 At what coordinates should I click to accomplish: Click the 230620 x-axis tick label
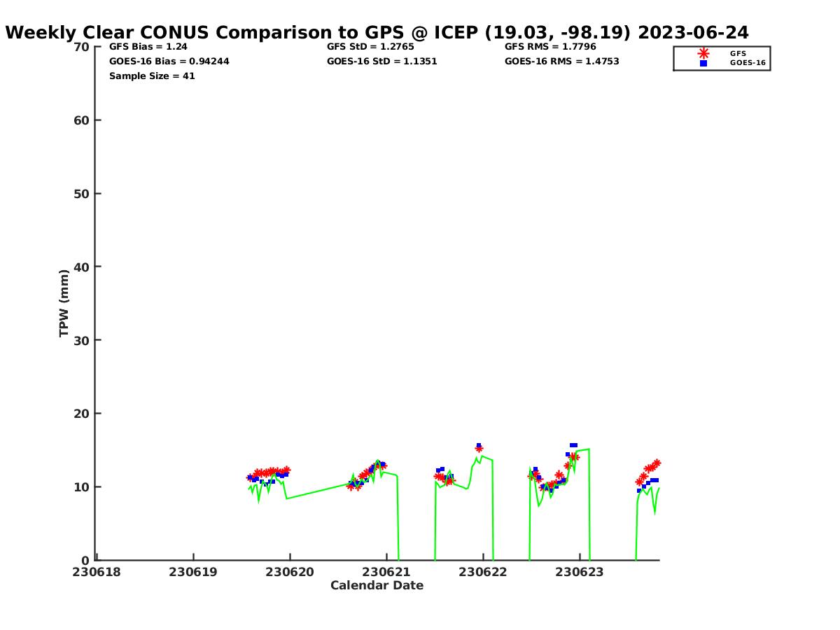click(289, 572)
